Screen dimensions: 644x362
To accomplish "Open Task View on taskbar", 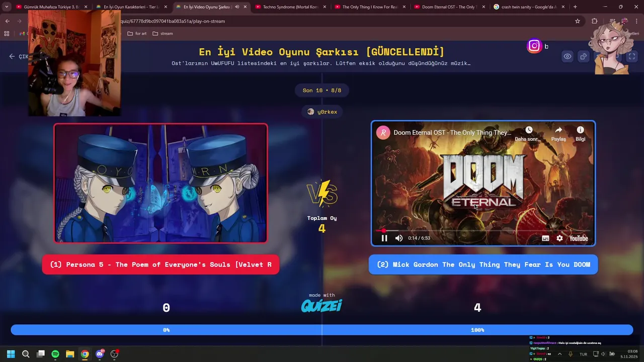I will pos(41,354).
